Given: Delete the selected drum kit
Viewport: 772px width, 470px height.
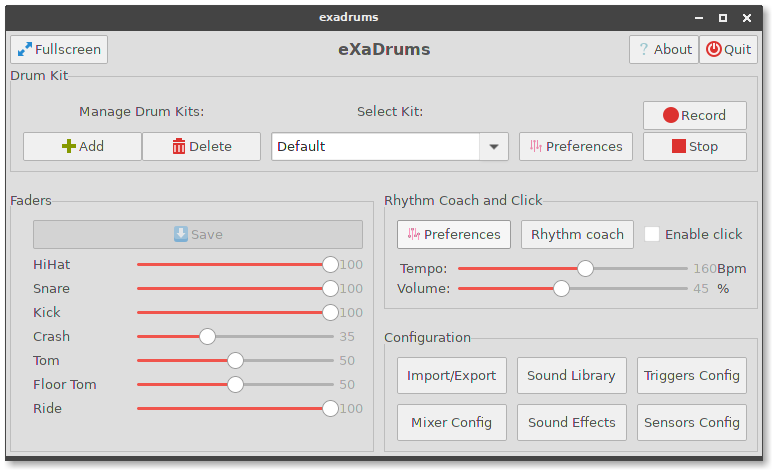Looking at the screenshot, I should point(201,146).
